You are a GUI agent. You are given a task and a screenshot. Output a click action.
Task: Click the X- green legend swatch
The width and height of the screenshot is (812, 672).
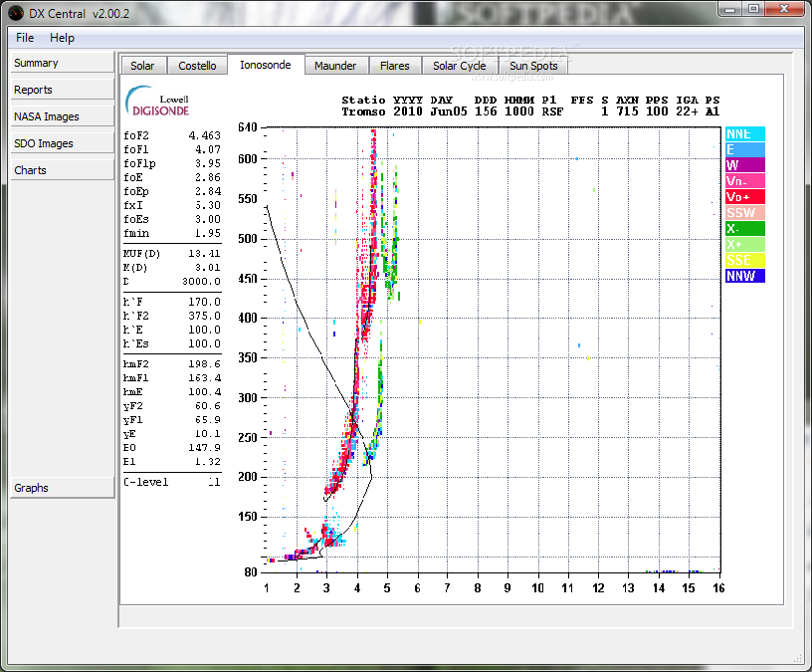point(745,229)
